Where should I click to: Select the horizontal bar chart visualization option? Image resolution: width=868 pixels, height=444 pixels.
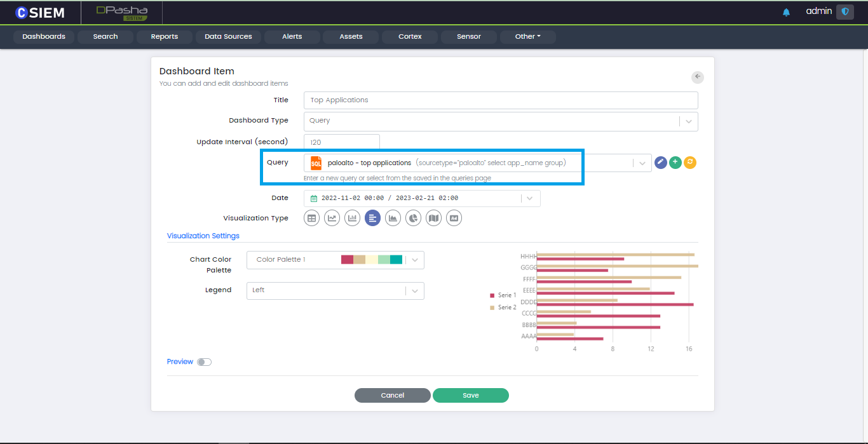click(x=372, y=219)
